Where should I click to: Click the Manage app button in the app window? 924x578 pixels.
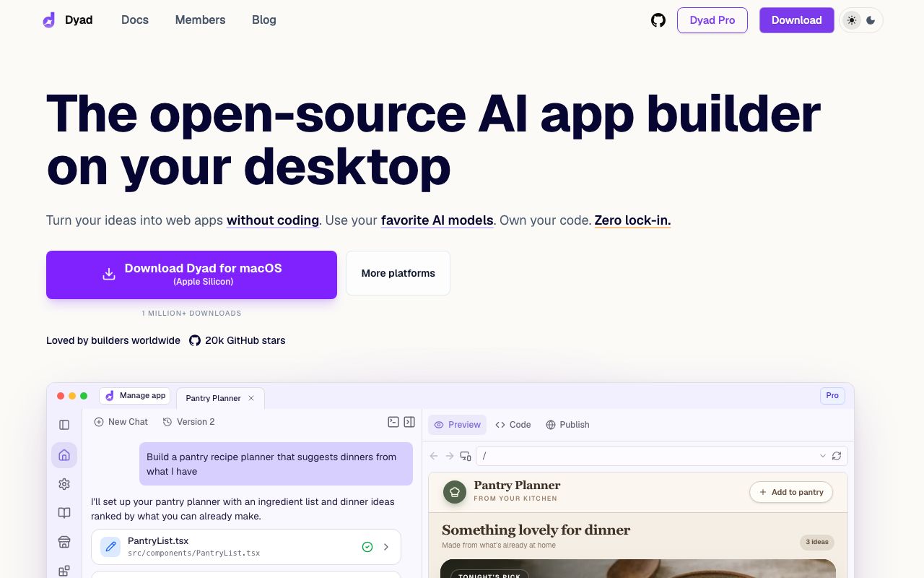pos(135,395)
